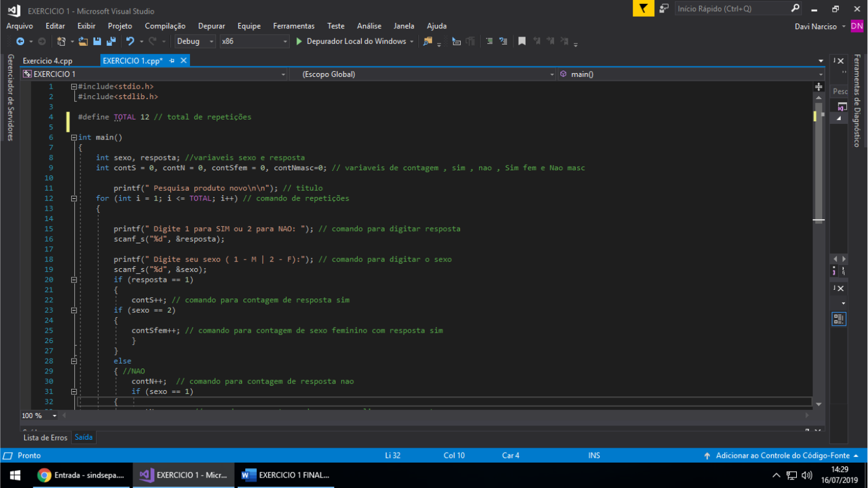Click the Save file icon in toolbar
Viewport: 868px width, 488px height.
[x=97, y=41]
